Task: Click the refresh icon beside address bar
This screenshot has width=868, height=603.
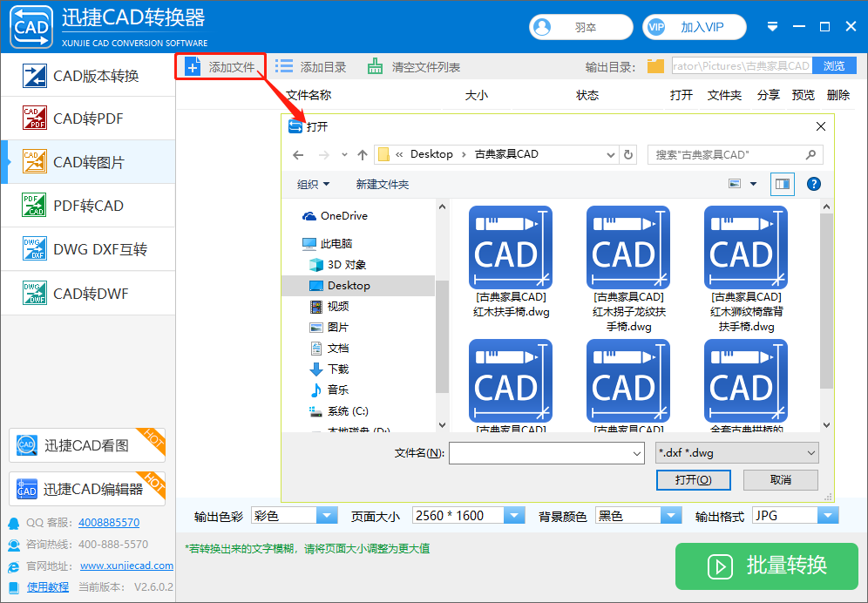Action: (x=628, y=155)
